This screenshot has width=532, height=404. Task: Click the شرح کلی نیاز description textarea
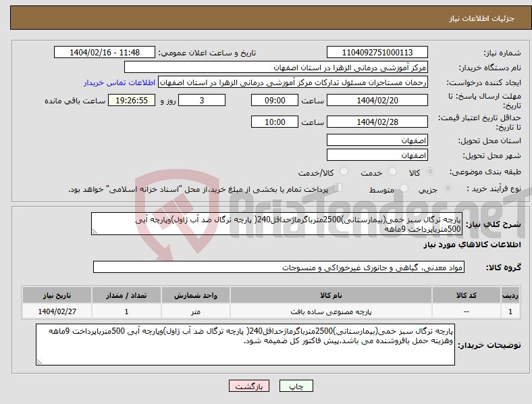point(277,224)
